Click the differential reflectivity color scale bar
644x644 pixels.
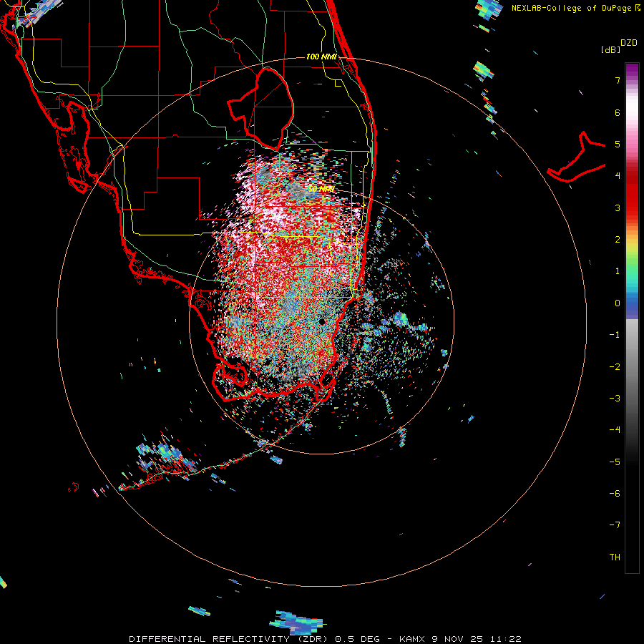coord(632,318)
